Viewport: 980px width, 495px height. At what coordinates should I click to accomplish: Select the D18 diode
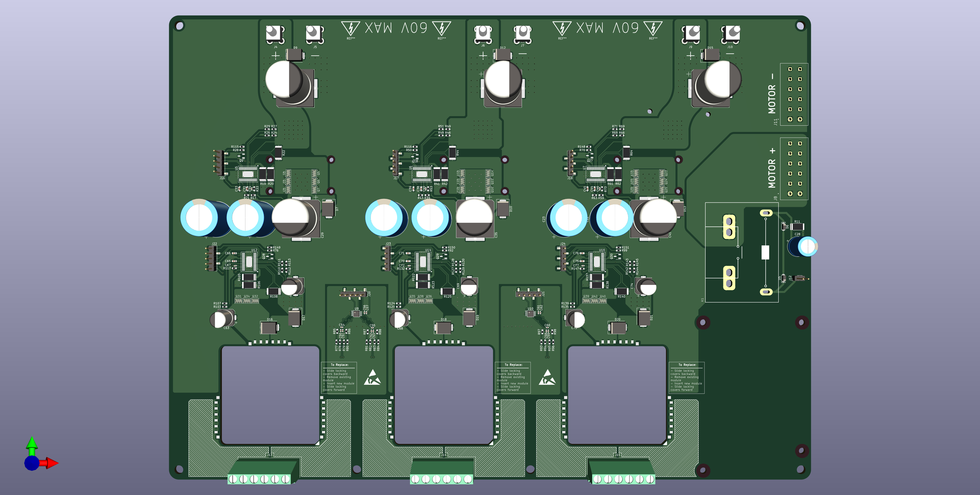coord(443,327)
